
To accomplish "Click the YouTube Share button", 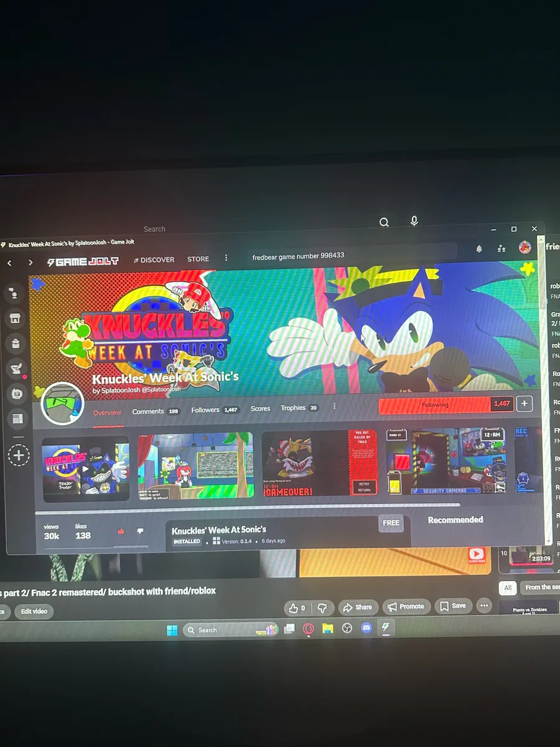I will [x=358, y=607].
